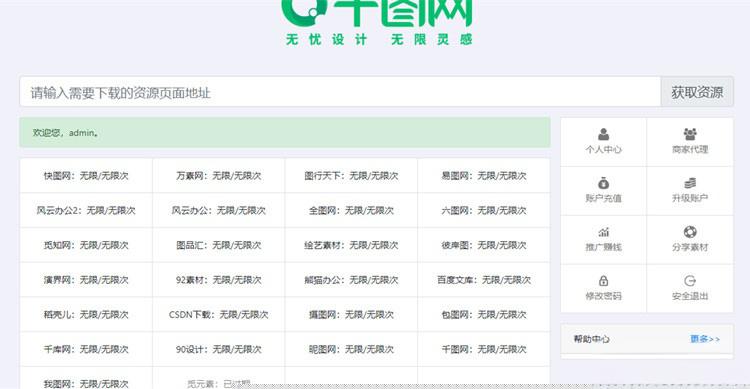
Task: Click the 千图网 logo at top
Action: tap(377, 22)
